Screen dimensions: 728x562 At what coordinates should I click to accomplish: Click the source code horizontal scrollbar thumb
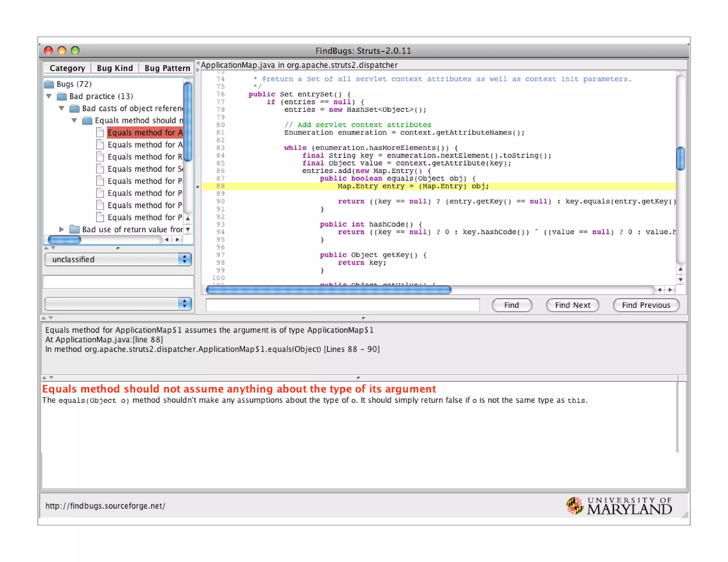pyautogui.click(x=328, y=290)
